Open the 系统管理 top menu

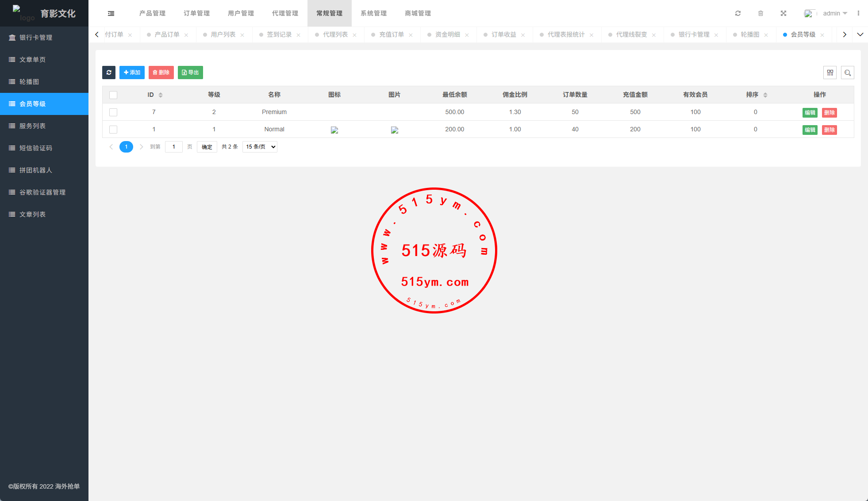(x=373, y=13)
